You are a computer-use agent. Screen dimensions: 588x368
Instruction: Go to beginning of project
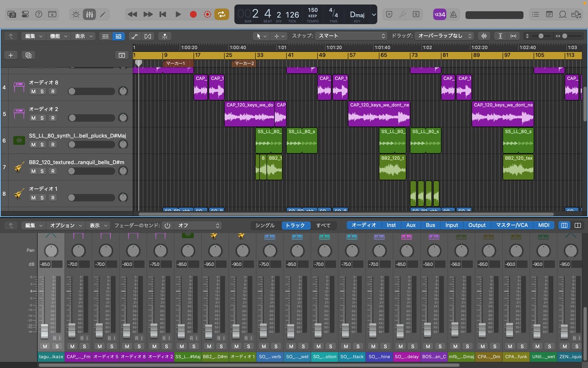click(x=163, y=14)
